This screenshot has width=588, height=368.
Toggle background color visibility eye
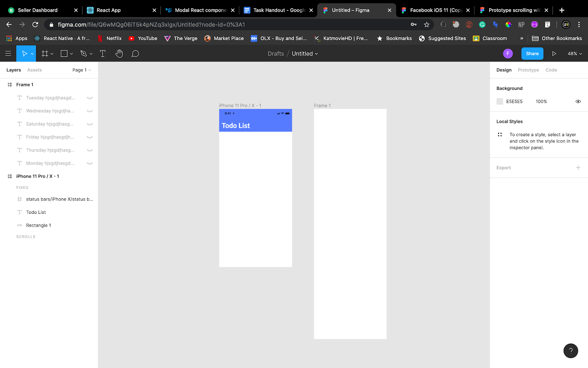click(578, 102)
